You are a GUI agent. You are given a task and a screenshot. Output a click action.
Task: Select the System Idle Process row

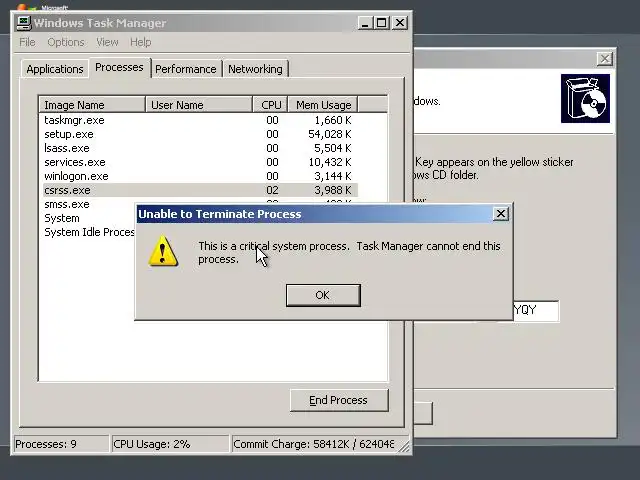[x=89, y=232]
